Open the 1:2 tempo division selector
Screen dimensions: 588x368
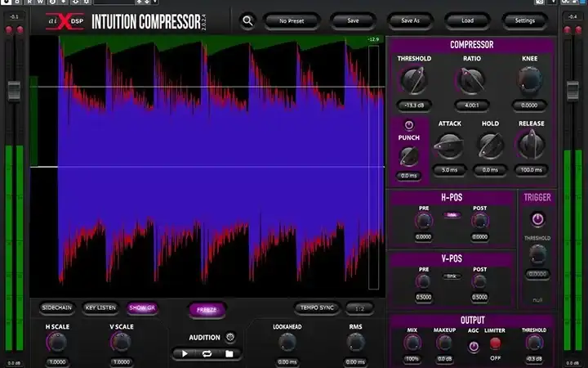point(359,308)
